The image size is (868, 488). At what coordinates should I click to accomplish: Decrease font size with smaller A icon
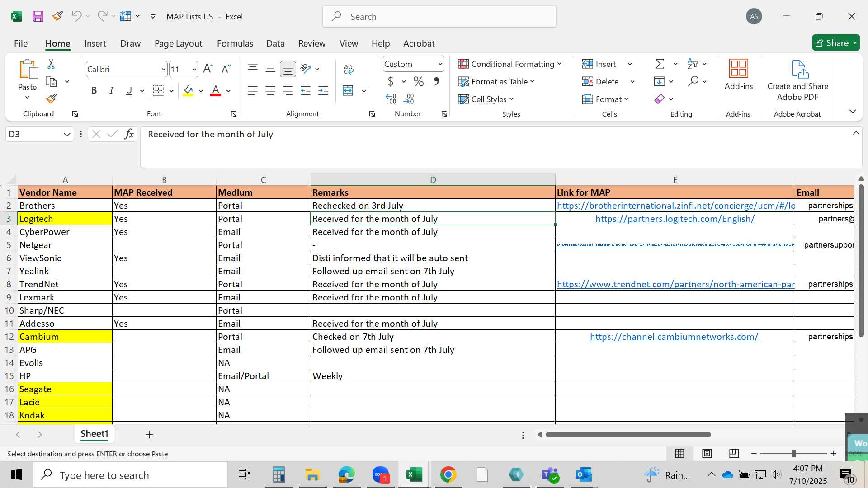point(226,69)
